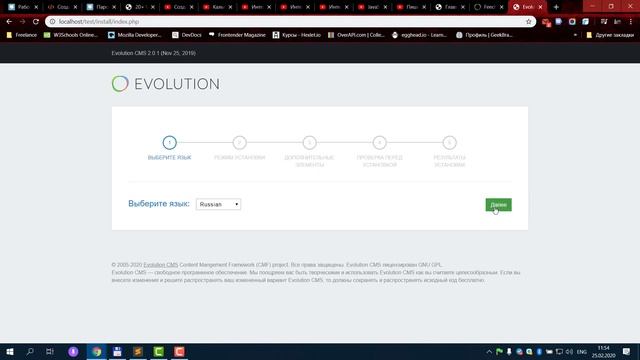640x360 pixels.
Task: Go back using browser back arrow
Action: 9,22
